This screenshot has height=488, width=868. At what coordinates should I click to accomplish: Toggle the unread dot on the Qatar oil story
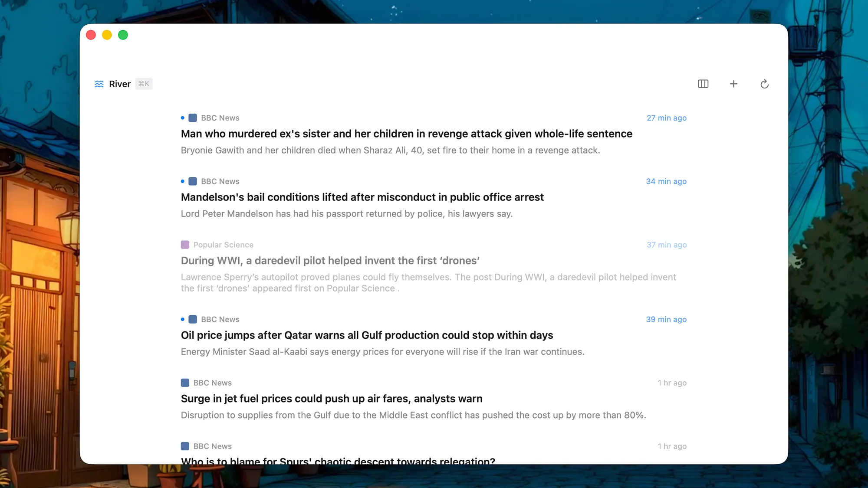pyautogui.click(x=182, y=319)
